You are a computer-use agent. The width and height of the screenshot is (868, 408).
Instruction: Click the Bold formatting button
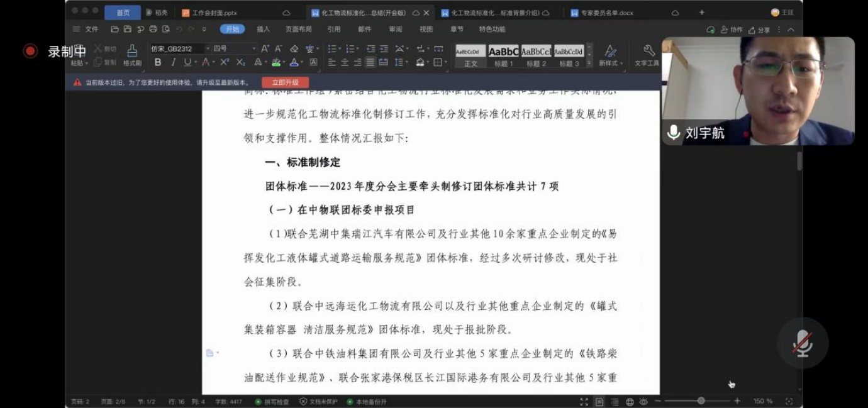click(158, 62)
